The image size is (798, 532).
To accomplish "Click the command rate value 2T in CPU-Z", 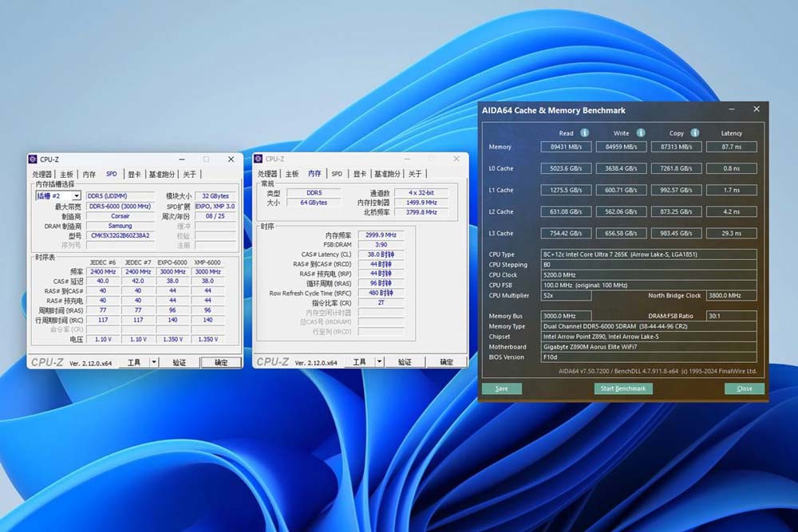I will click(x=381, y=302).
